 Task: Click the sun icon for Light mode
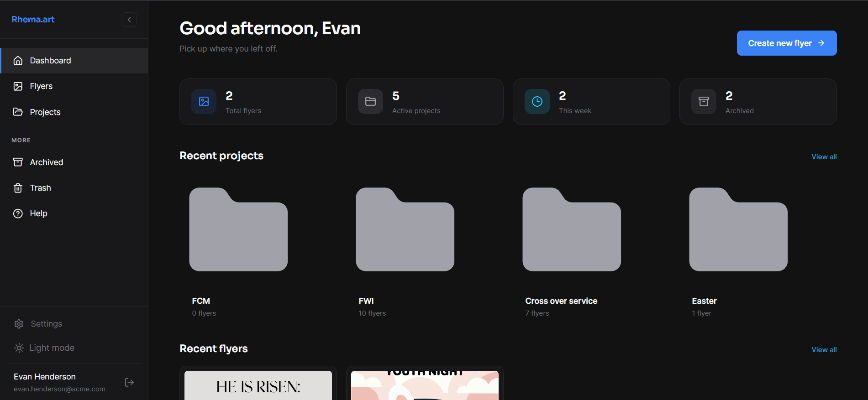coord(19,348)
